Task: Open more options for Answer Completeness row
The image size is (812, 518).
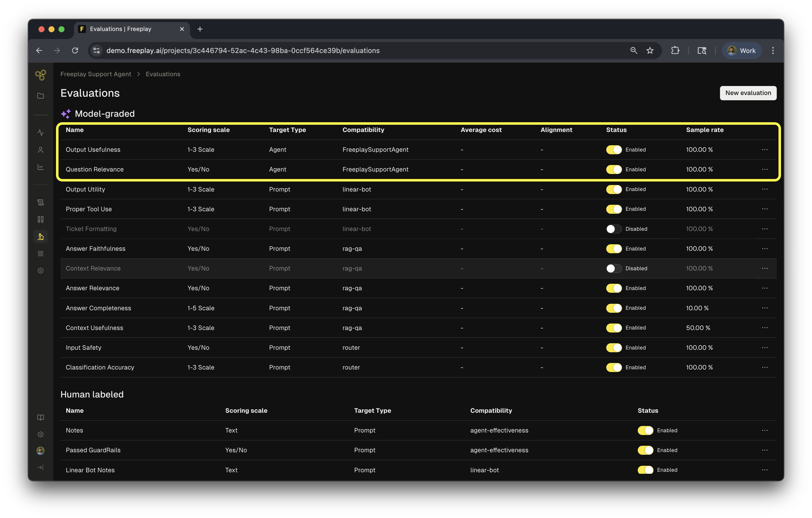Action: click(764, 308)
